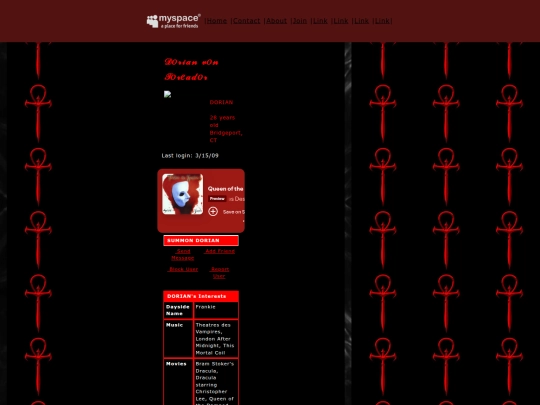Click the Send Message link
This screenshot has width=540, height=405.
tap(183, 255)
